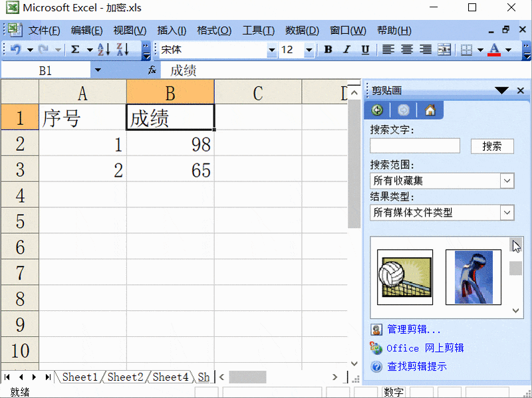Viewport: 532px width, 398px height.
Task: Click the Back arrow icon in the Clip Art pane
Action: pos(377,110)
